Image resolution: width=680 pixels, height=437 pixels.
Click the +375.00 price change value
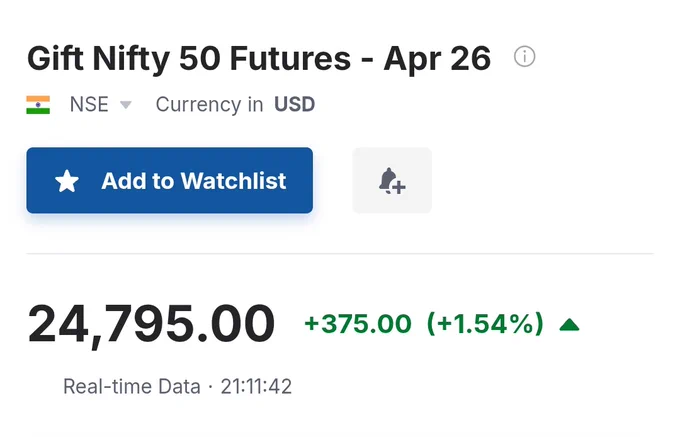pos(358,324)
